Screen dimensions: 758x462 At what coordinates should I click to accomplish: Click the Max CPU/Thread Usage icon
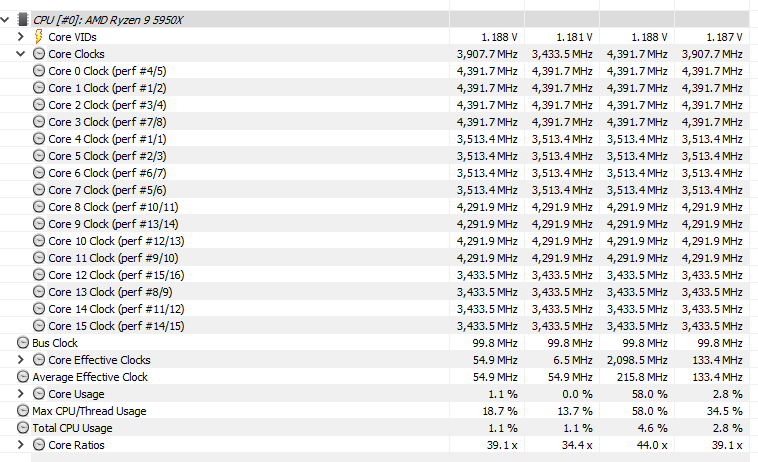tap(23, 411)
